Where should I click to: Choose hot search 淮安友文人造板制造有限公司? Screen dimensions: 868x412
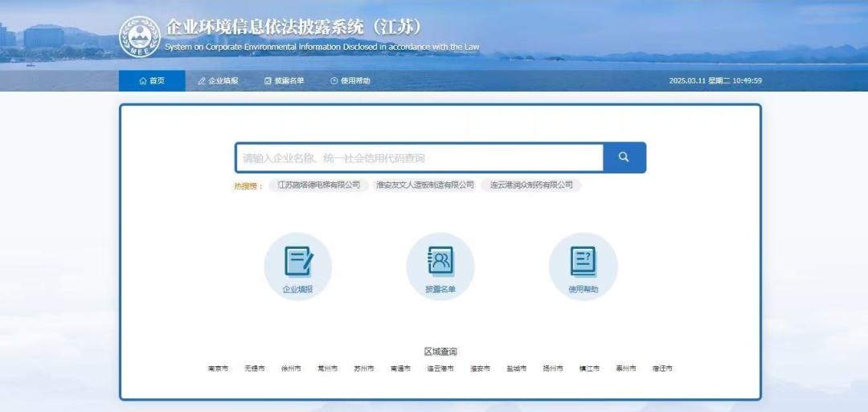(425, 185)
